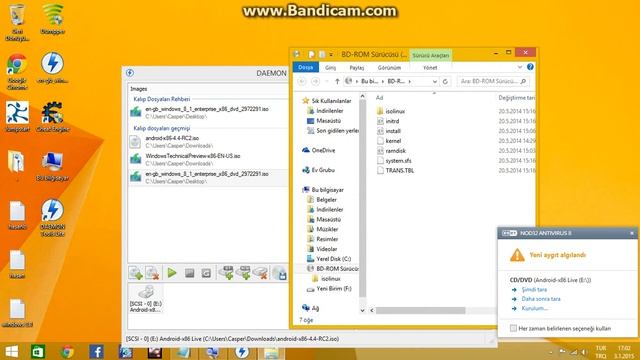Click Add SCSI virtual drive icon
Screen dimensions: 640x360
(x=244, y=273)
